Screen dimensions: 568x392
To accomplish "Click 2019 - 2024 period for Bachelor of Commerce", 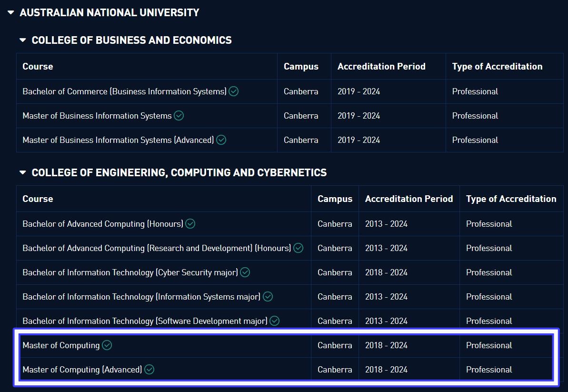I will click(359, 91).
